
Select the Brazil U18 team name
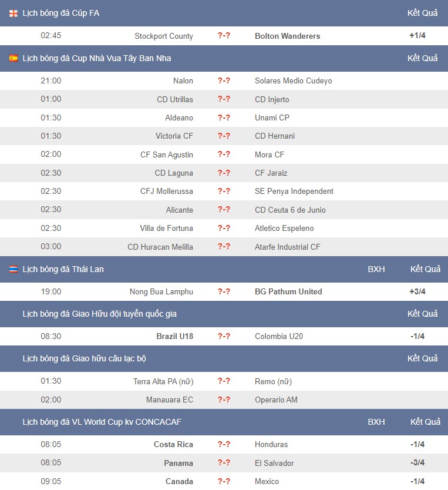[174, 336]
